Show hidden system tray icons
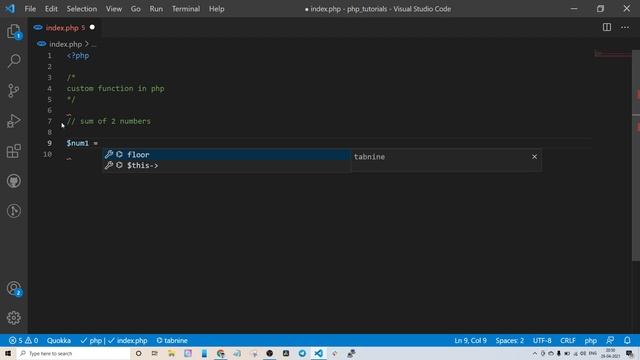 (x=535, y=353)
